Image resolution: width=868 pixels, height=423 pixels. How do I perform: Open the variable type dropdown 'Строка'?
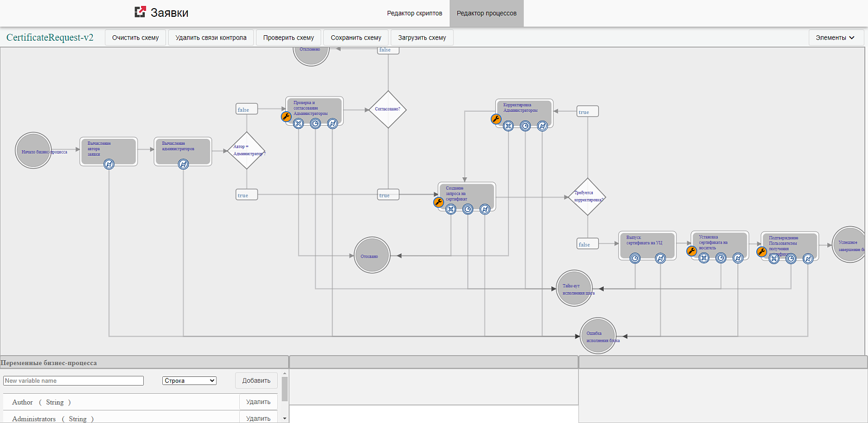coord(189,381)
